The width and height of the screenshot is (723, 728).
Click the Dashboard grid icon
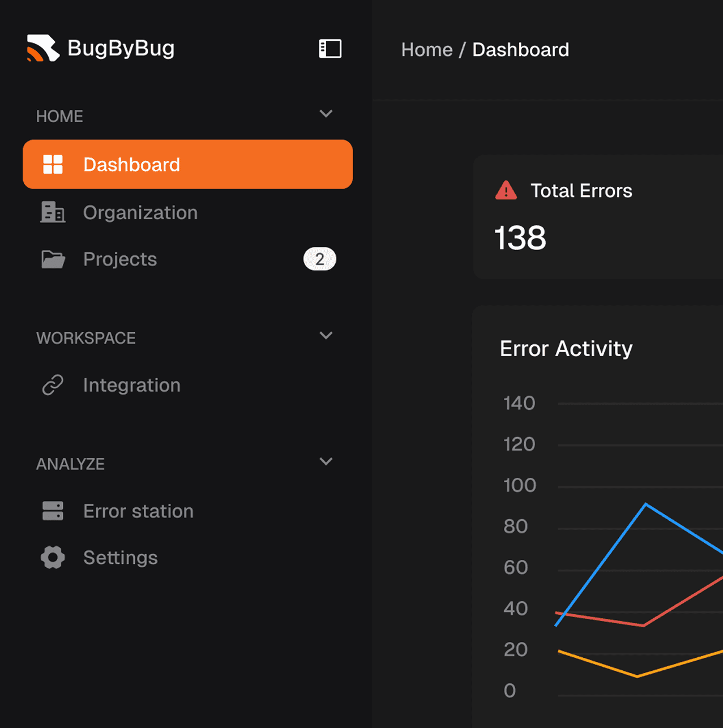pyautogui.click(x=53, y=164)
